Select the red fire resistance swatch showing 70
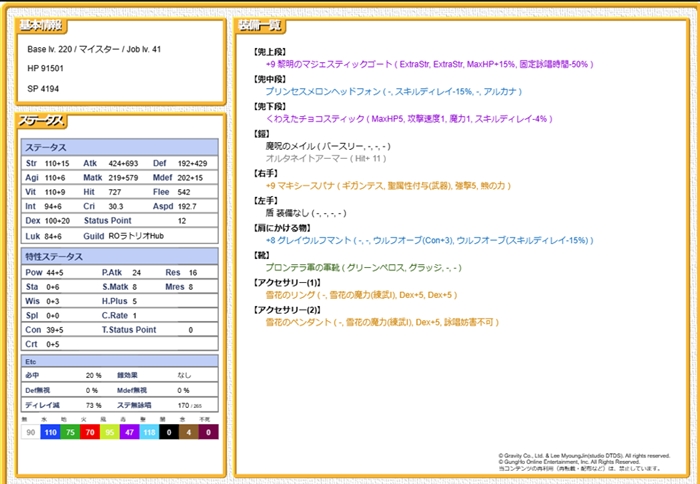 (90, 432)
